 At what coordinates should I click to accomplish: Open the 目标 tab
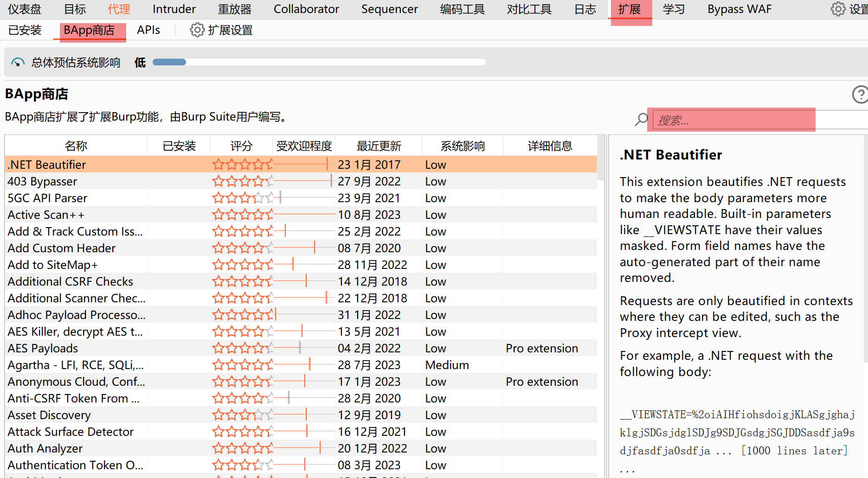(x=75, y=9)
